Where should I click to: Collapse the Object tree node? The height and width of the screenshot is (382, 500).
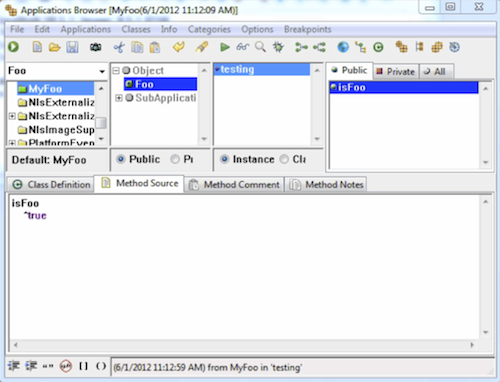pyautogui.click(x=116, y=71)
